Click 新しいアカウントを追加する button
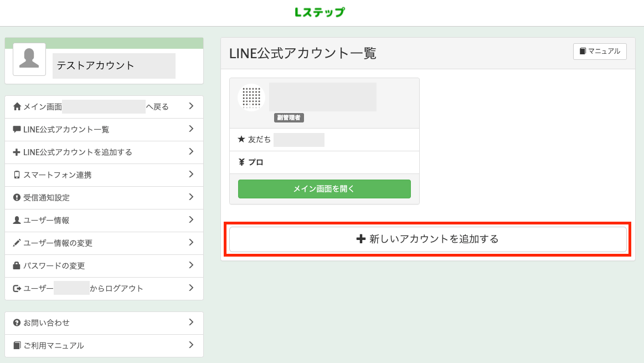The image size is (644, 363). click(428, 239)
